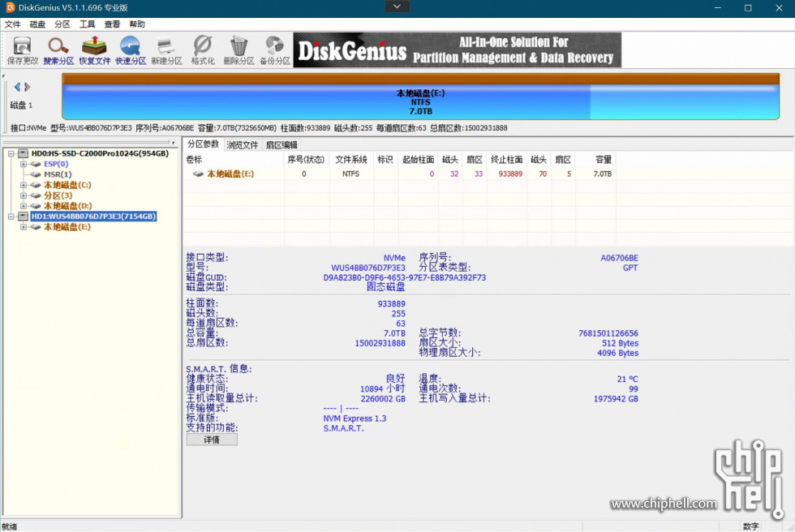Click the partition icon beside MSR(1)
The image size is (795, 532).
[x=35, y=174]
